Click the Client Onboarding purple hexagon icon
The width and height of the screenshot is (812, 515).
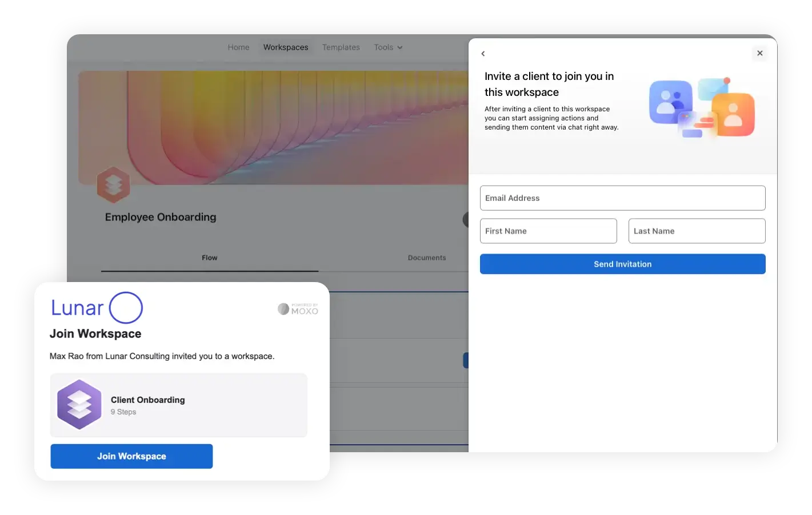pos(79,405)
